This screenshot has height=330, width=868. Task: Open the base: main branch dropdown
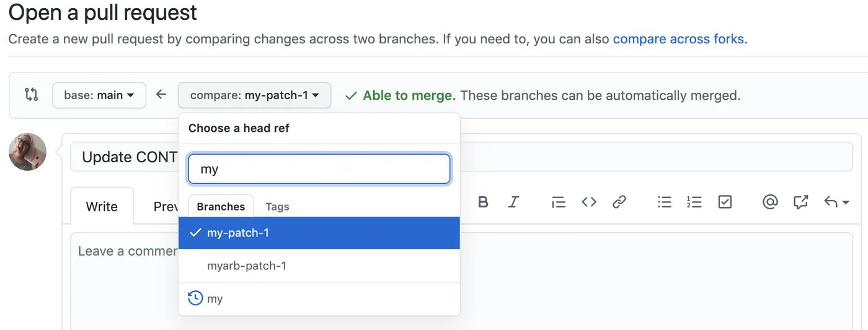99,95
